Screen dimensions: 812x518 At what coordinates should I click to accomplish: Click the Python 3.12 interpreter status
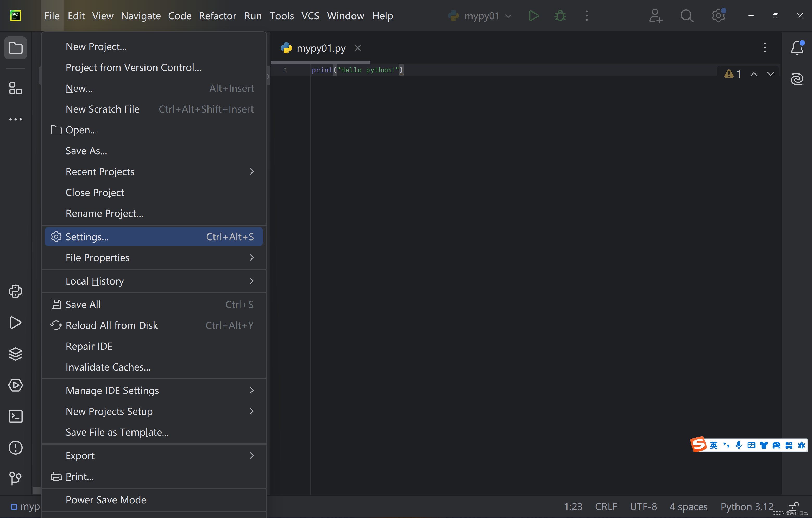(747, 507)
